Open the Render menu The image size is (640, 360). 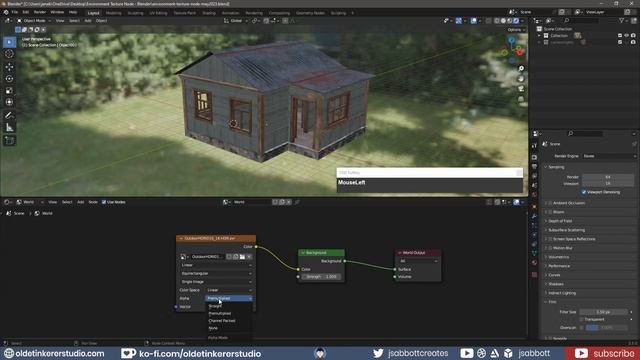[40, 12]
